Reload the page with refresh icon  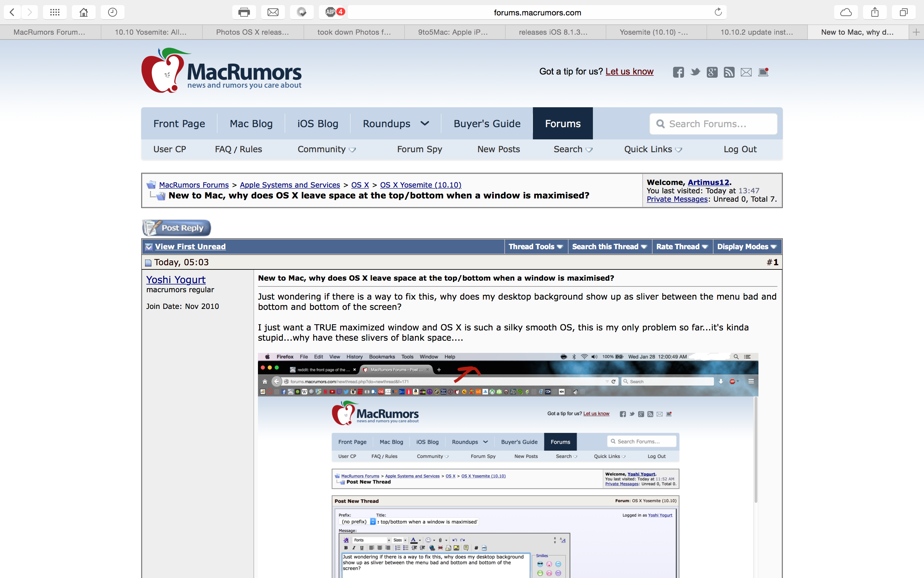click(x=718, y=12)
